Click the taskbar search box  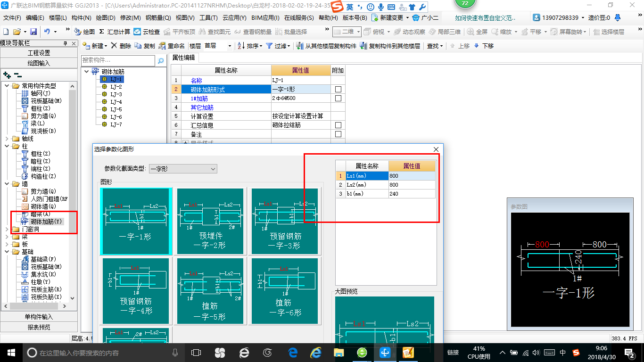pos(104,353)
